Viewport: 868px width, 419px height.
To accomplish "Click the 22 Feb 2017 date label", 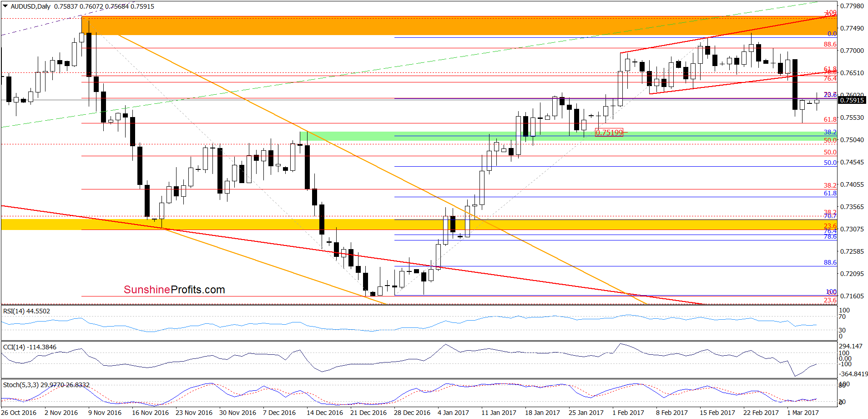I will coord(761,413).
